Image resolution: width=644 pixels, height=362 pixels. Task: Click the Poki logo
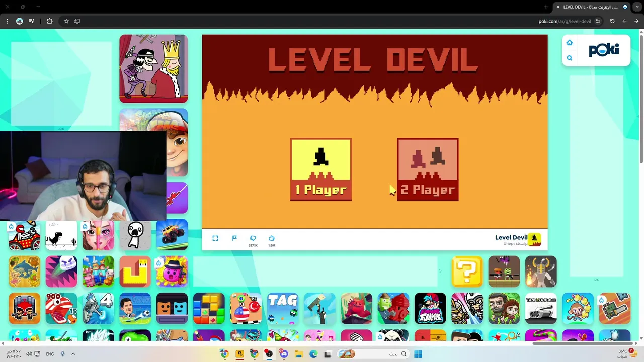(x=604, y=50)
